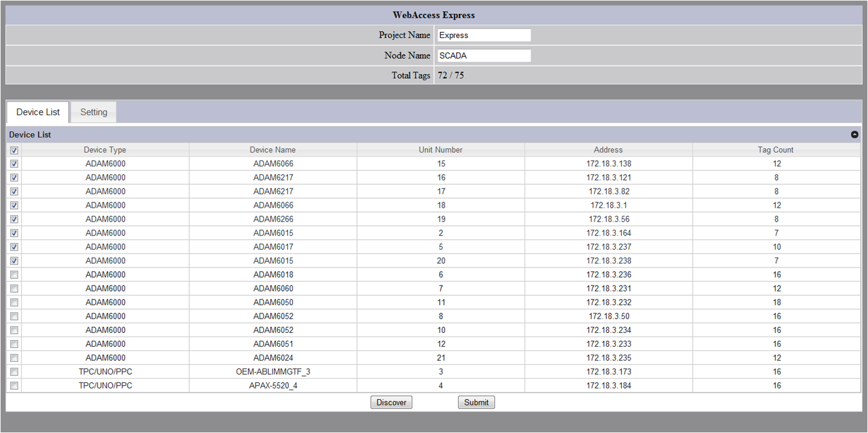Image resolution: width=868 pixels, height=433 pixels.
Task: Enable the ADAM6018 unit 6 checkbox
Action: coord(14,275)
